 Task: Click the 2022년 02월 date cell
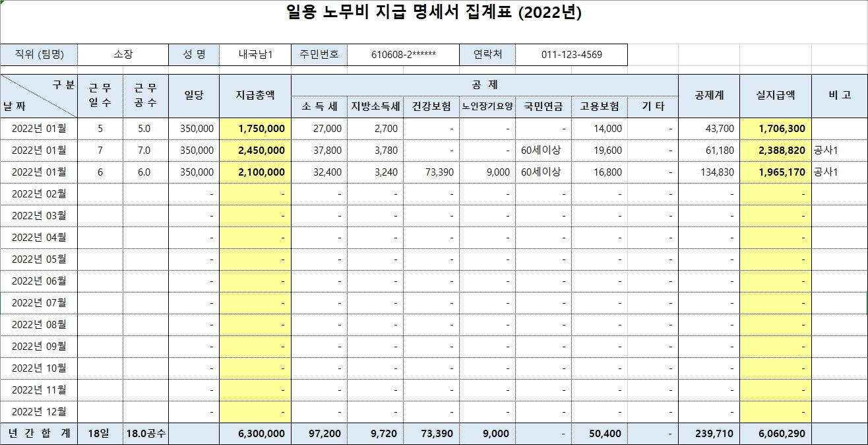click(x=39, y=194)
